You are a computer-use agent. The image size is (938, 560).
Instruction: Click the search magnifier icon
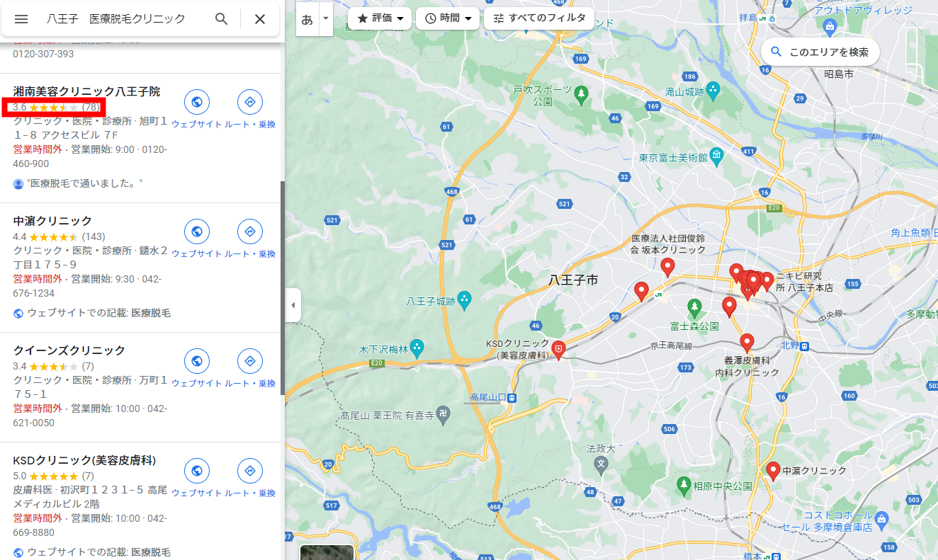[x=222, y=19]
